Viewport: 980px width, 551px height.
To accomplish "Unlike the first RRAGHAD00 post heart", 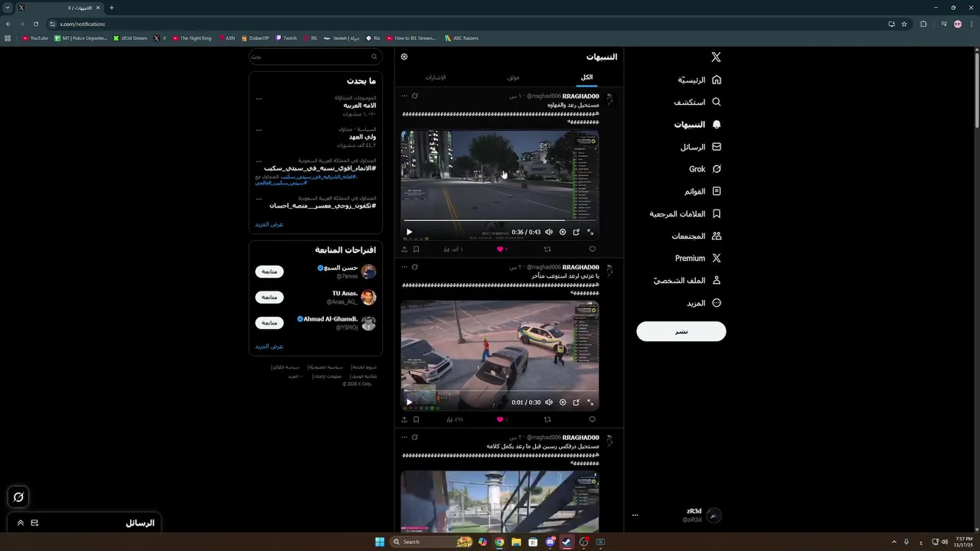I will point(501,249).
